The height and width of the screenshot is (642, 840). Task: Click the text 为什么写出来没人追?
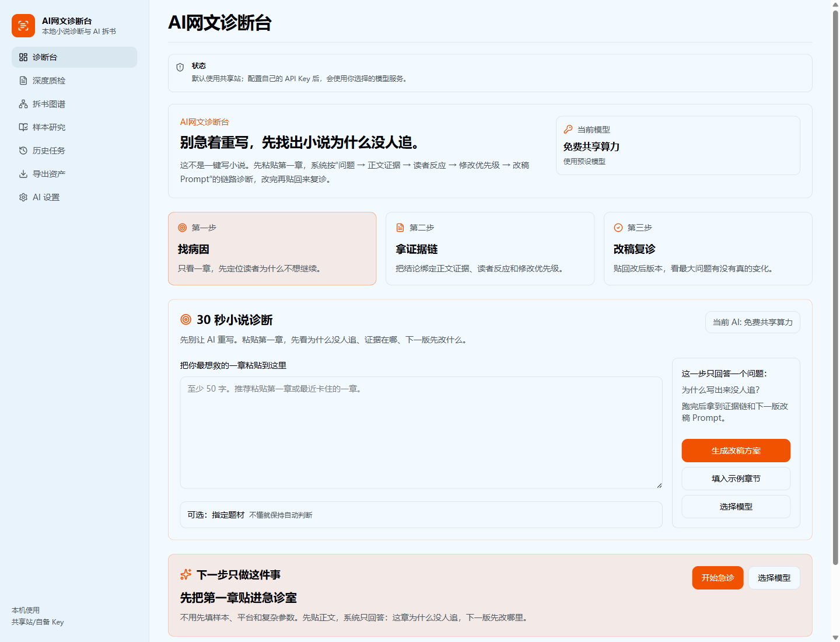[x=720, y=390]
